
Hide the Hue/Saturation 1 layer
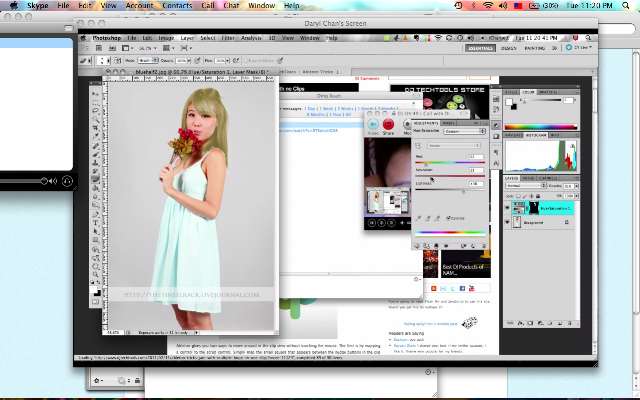tap(507, 208)
